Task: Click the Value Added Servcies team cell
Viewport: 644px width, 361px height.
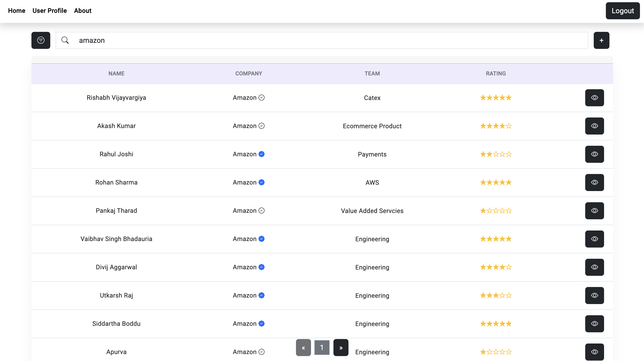Action: 372,211
